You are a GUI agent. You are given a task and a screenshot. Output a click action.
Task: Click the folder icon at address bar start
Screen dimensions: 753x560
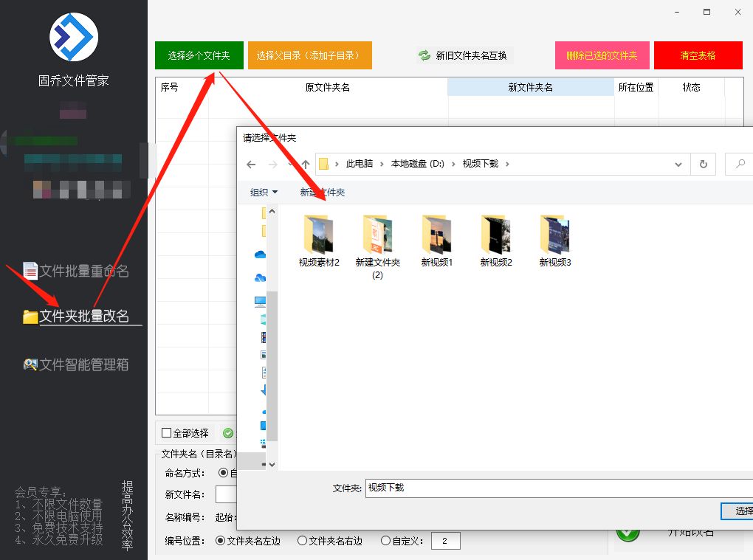323,164
